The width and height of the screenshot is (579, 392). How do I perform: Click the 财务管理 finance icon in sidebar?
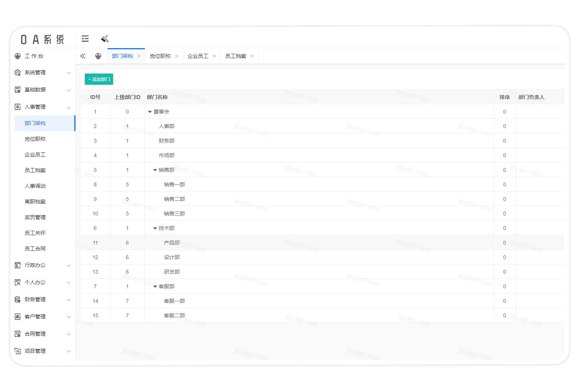pyautogui.click(x=18, y=299)
